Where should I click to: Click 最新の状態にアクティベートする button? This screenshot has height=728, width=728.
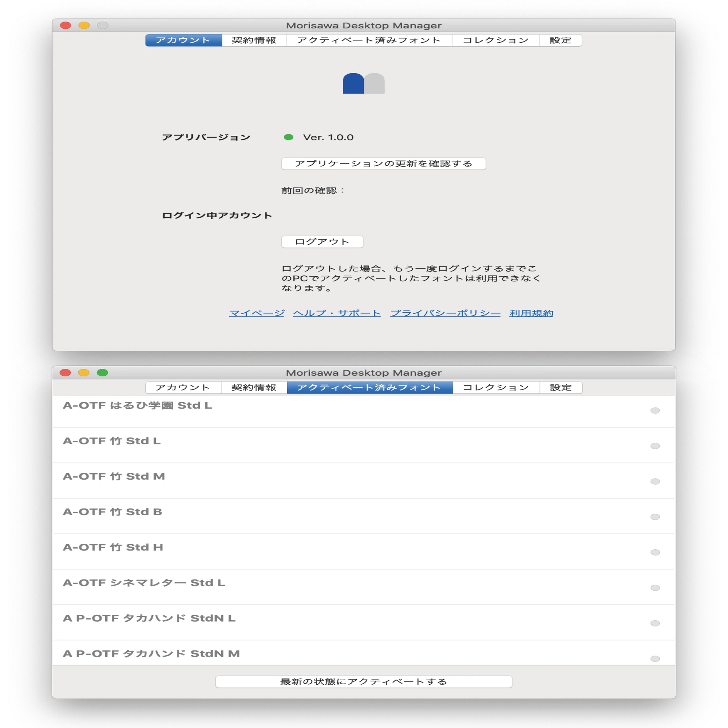coord(364,682)
